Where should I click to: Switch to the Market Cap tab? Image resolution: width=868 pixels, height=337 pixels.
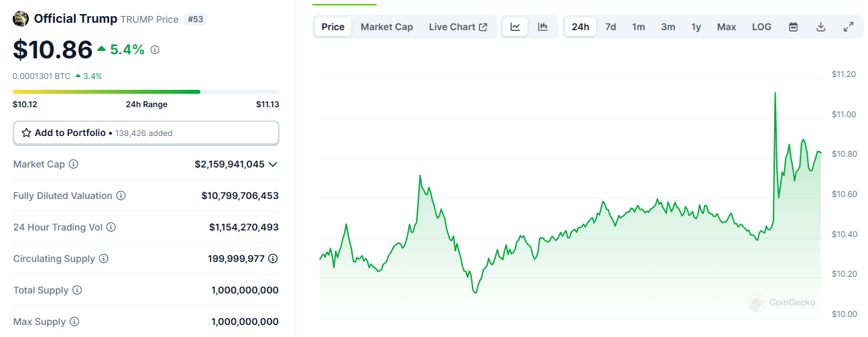click(x=387, y=27)
